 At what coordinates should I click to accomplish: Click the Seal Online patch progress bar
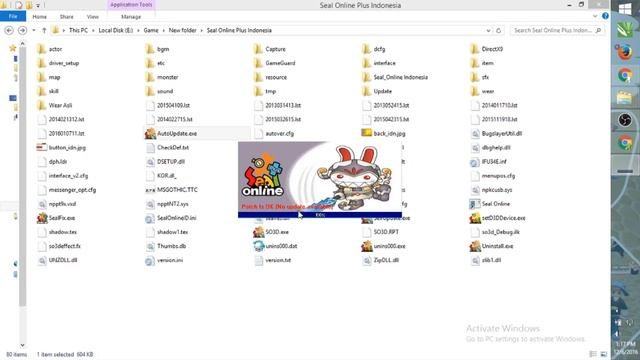coord(320,215)
